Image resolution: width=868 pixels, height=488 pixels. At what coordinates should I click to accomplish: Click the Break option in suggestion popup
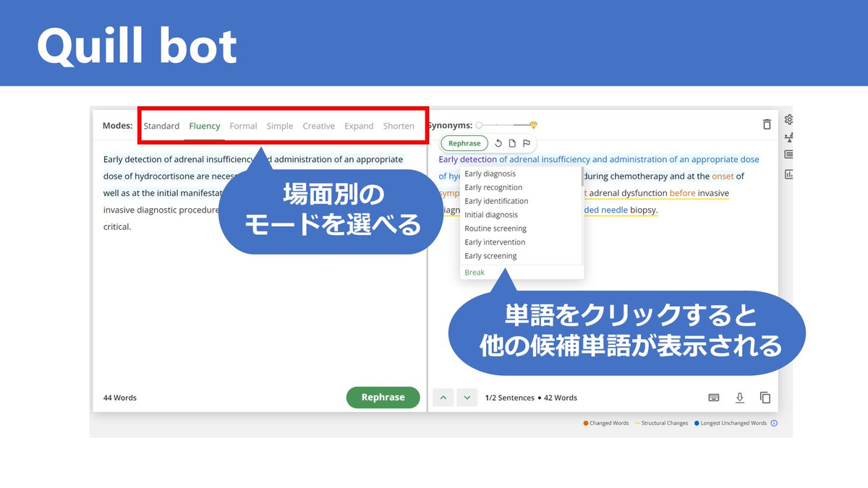pyautogui.click(x=475, y=273)
